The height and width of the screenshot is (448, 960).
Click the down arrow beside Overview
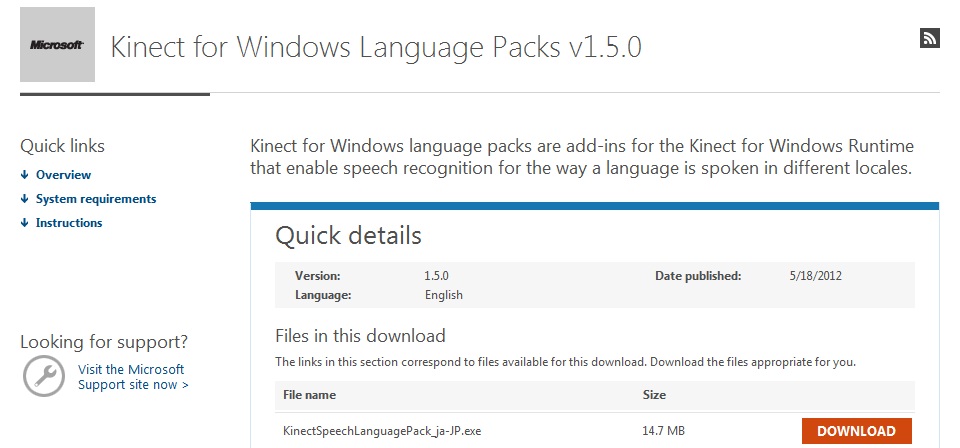click(25, 175)
